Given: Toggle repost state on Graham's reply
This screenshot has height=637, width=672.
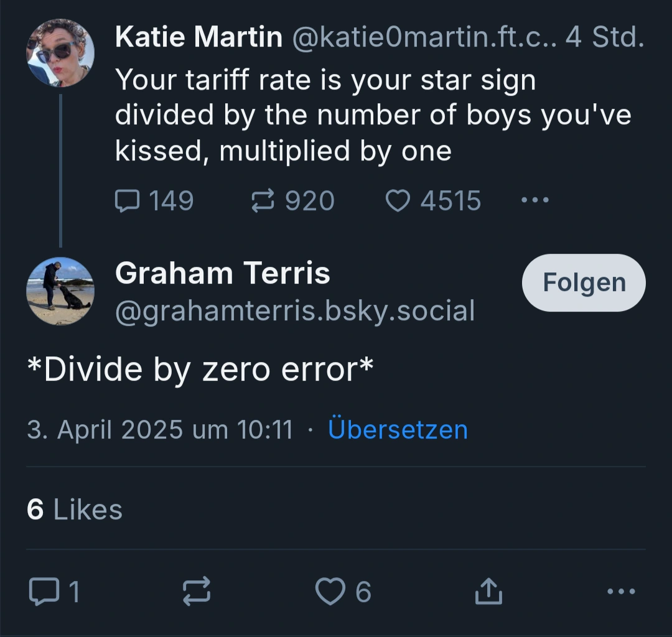Looking at the screenshot, I should coord(197,592).
